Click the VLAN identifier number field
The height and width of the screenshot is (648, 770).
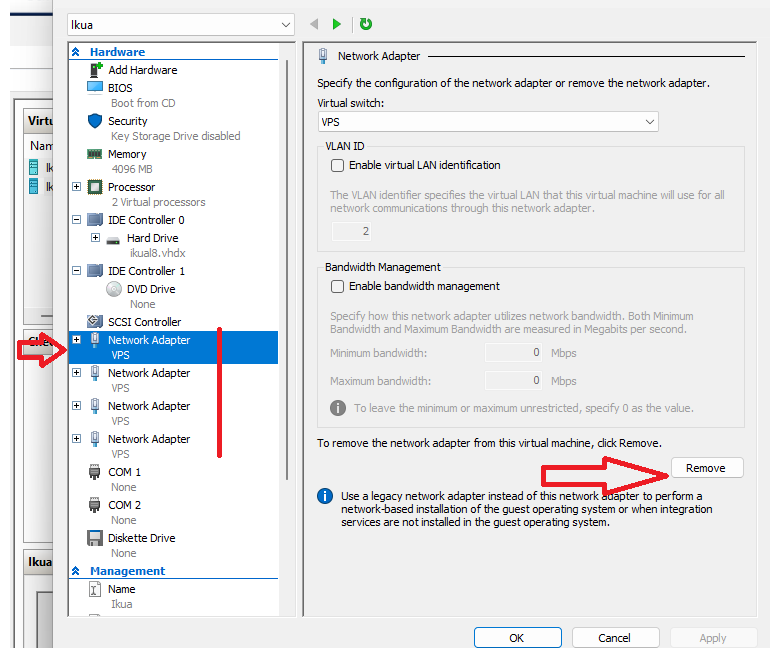coord(352,231)
